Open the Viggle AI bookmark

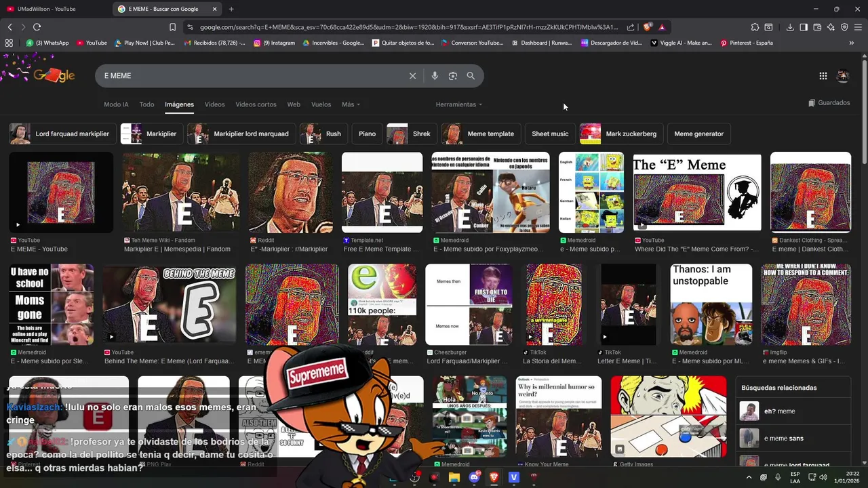pos(681,43)
